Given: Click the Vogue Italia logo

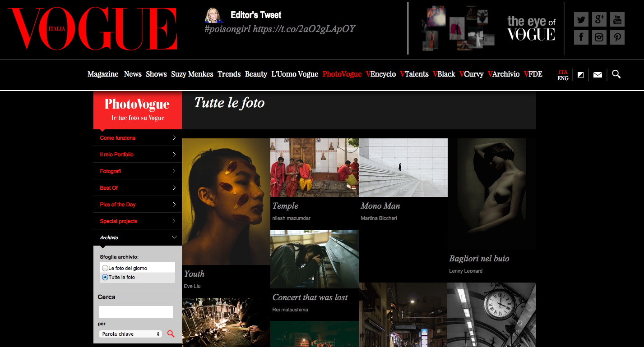Looking at the screenshot, I should click(x=93, y=29).
